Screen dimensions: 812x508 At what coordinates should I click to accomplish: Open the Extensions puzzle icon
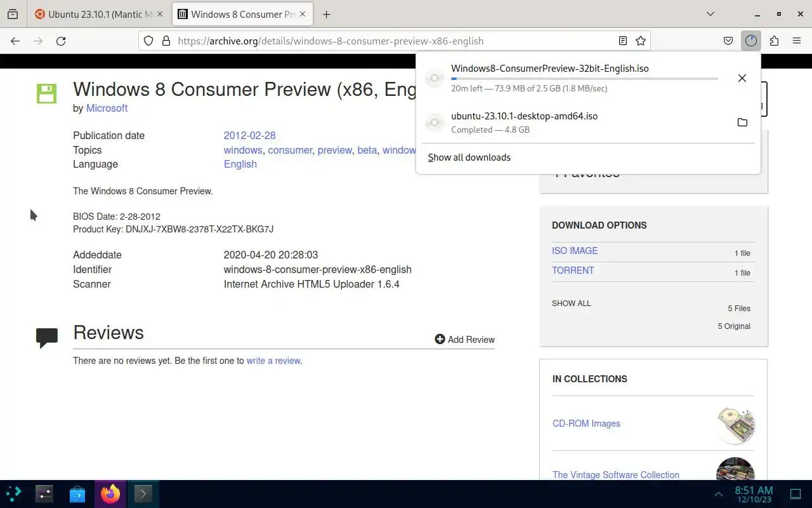(774, 41)
